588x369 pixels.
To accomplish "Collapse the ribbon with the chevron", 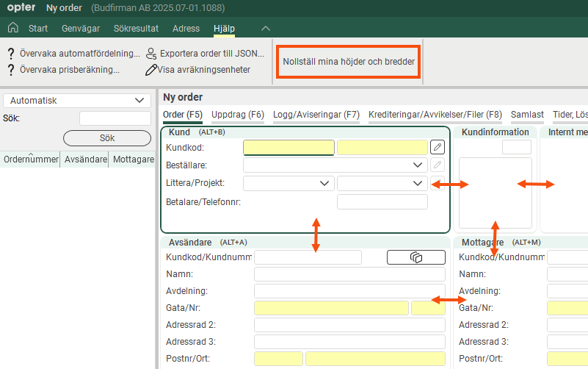I will [266, 28].
